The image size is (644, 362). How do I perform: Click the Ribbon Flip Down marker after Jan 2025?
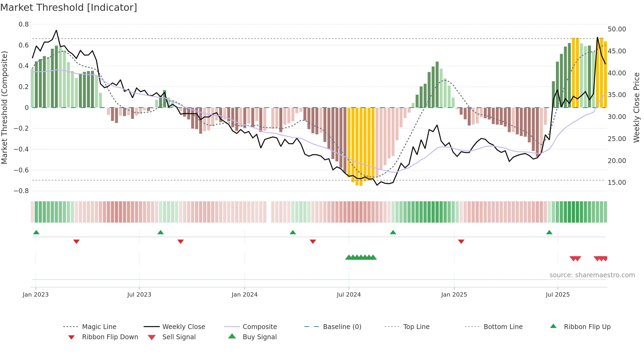coord(461,242)
